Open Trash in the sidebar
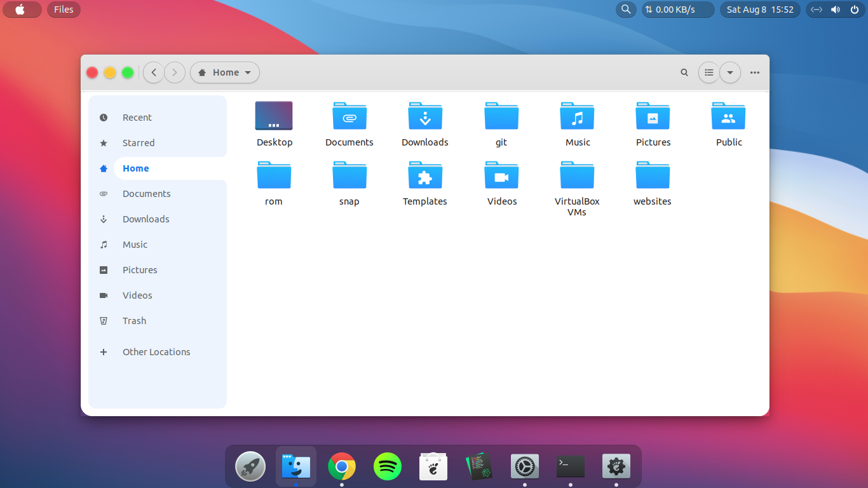 click(x=134, y=321)
